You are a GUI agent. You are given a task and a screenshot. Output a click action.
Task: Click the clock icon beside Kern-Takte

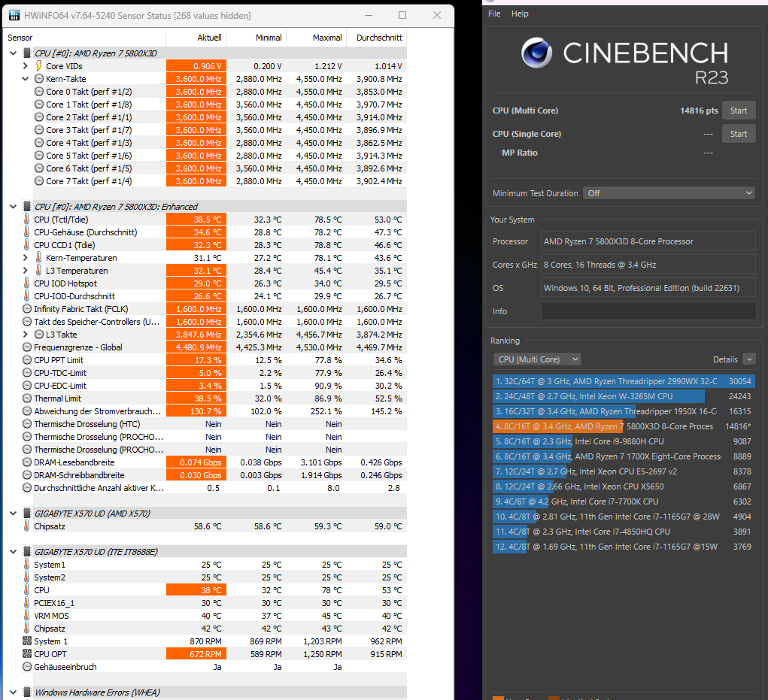click(39, 79)
